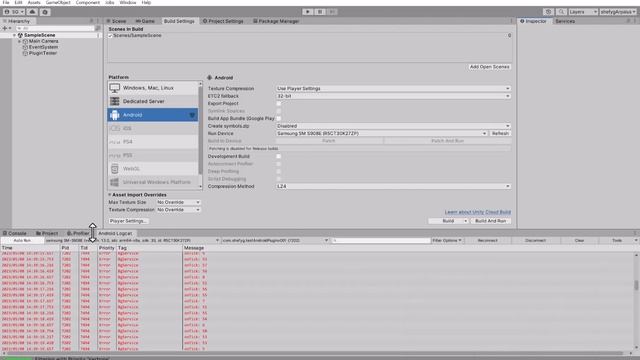
Task: Switch to the Profiler tab
Action: 78,233
